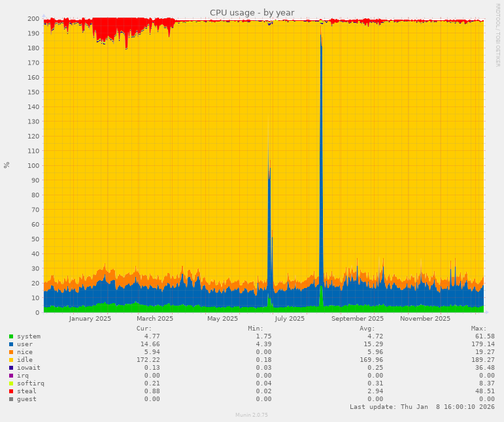
Task: Click system current value 4.77
Action: pos(152,336)
